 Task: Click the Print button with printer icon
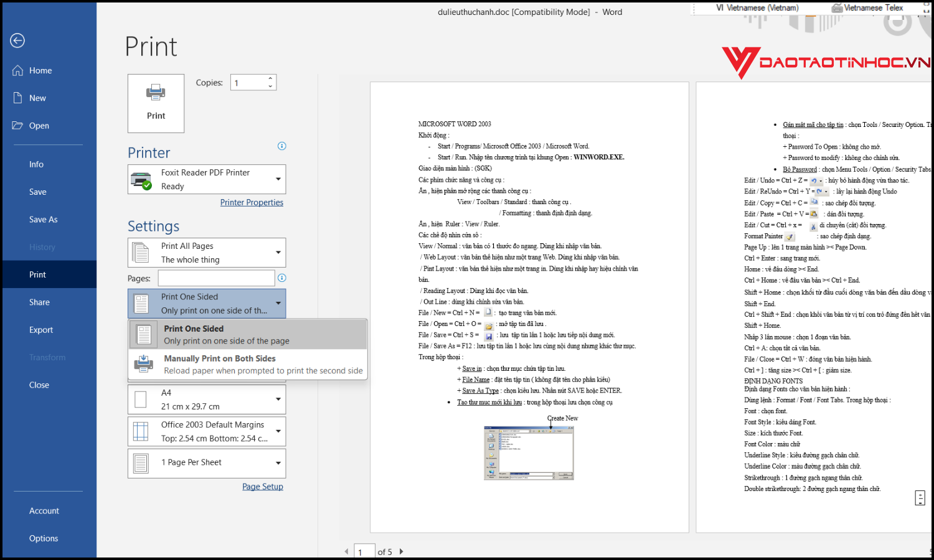pos(156,103)
